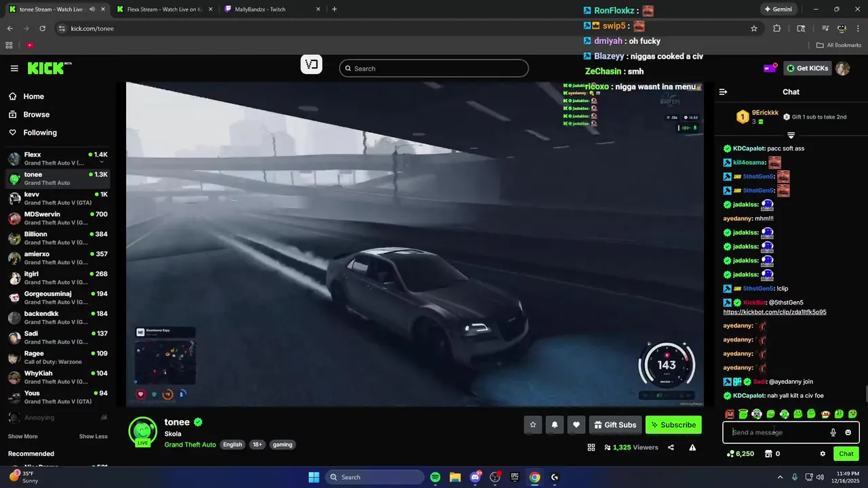868x488 pixels.
Task: Go to the Kick logo homepage
Action: pyautogui.click(x=49, y=68)
